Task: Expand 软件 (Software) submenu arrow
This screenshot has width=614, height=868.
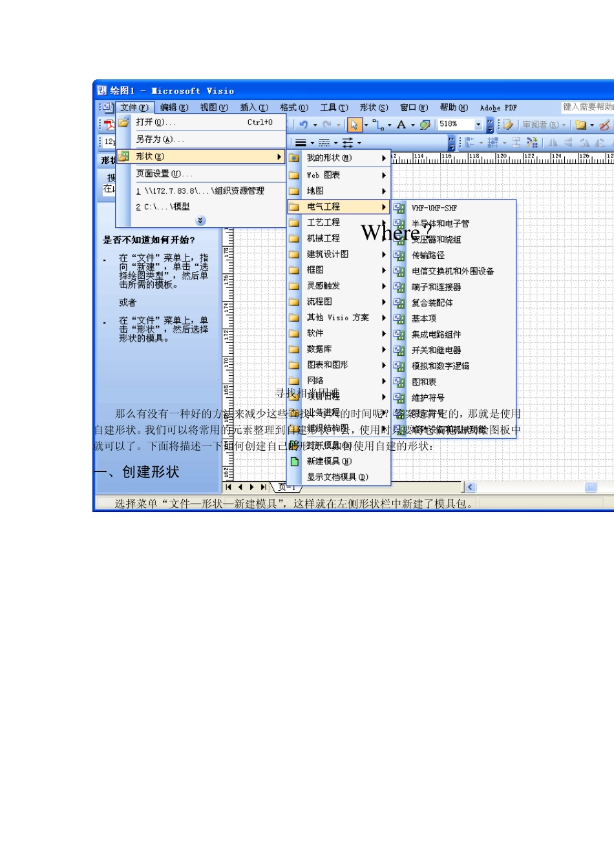Action: [x=384, y=333]
